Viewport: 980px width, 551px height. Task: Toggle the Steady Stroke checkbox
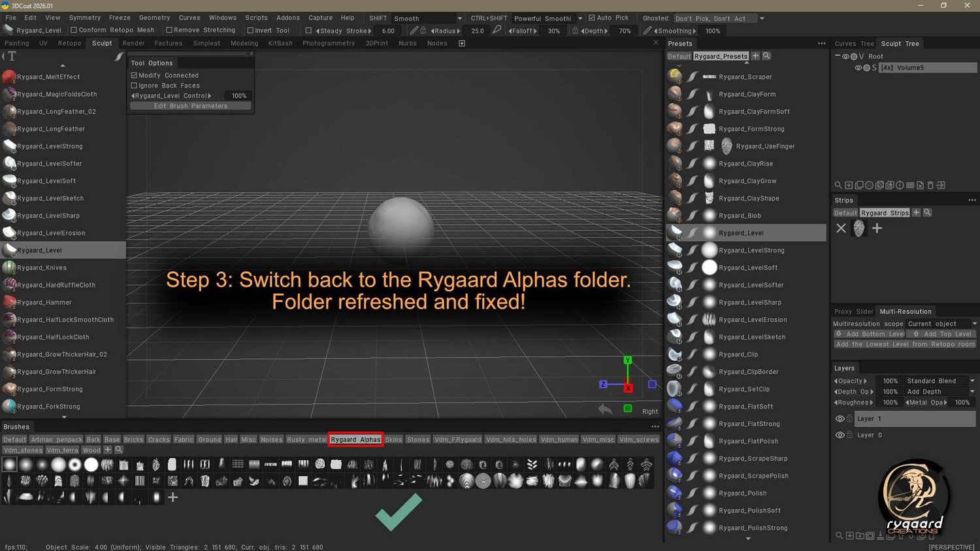pyautogui.click(x=308, y=31)
